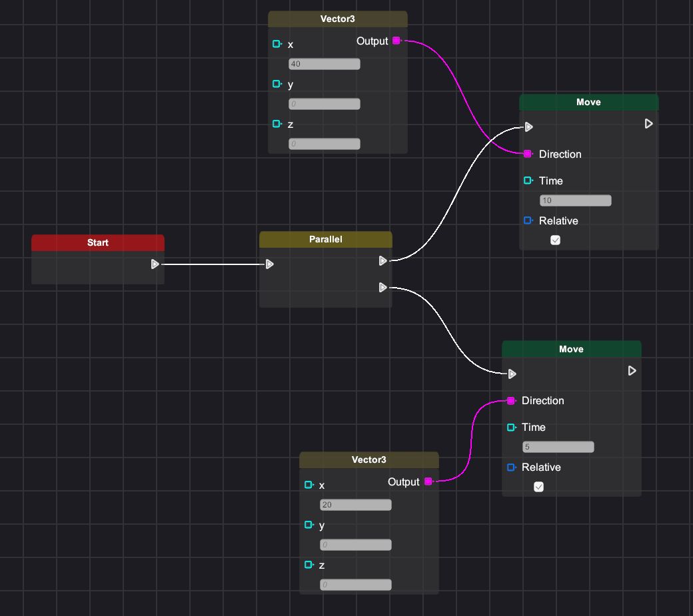
Task: Click the Parallel node's first output port
Action: click(x=383, y=261)
